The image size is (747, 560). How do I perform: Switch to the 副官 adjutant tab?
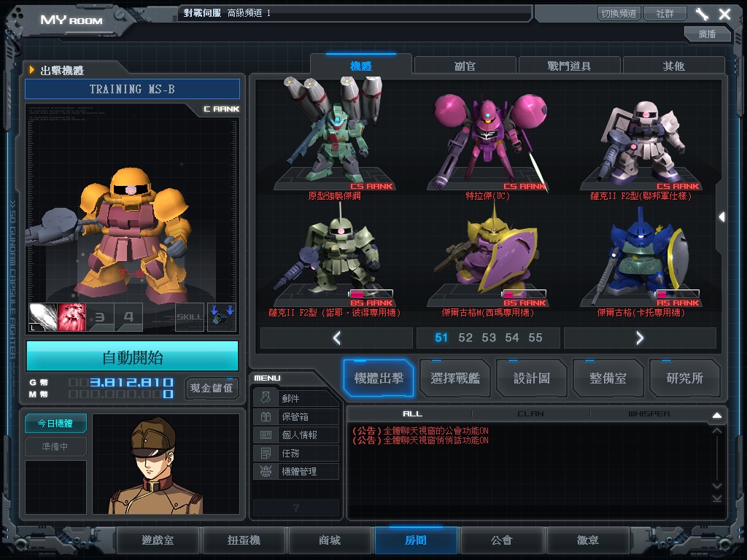click(465, 66)
